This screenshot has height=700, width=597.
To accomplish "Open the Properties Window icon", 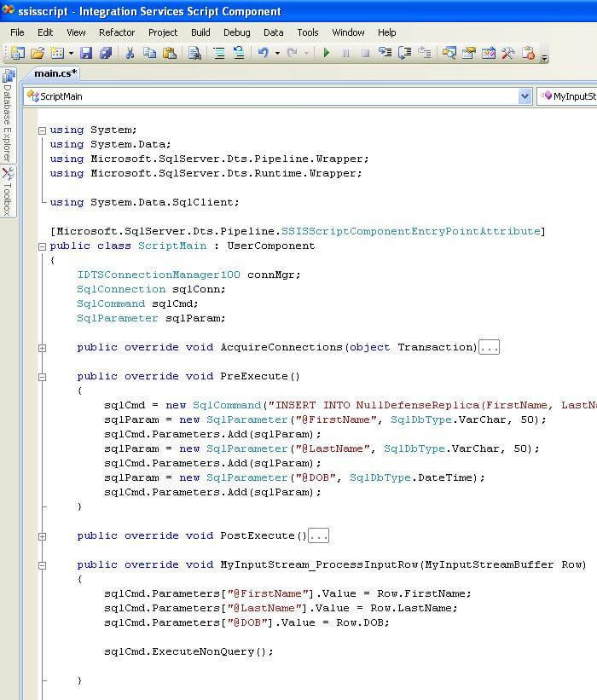I will click(x=468, y=53).
